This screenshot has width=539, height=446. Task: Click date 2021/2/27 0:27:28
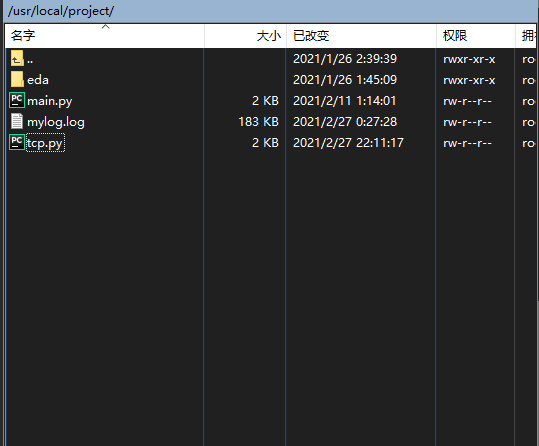coord(345,122)
